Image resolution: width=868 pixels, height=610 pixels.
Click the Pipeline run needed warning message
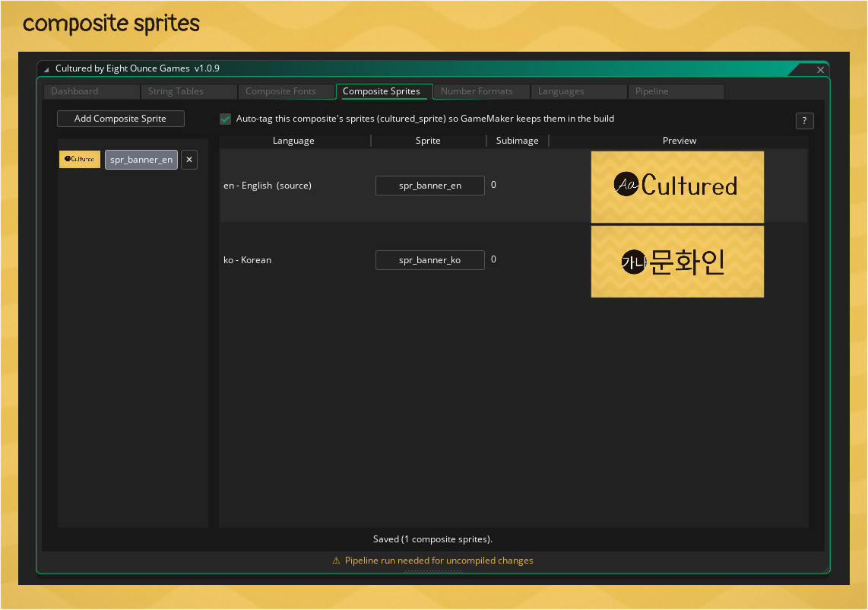(x=439, y=561)
